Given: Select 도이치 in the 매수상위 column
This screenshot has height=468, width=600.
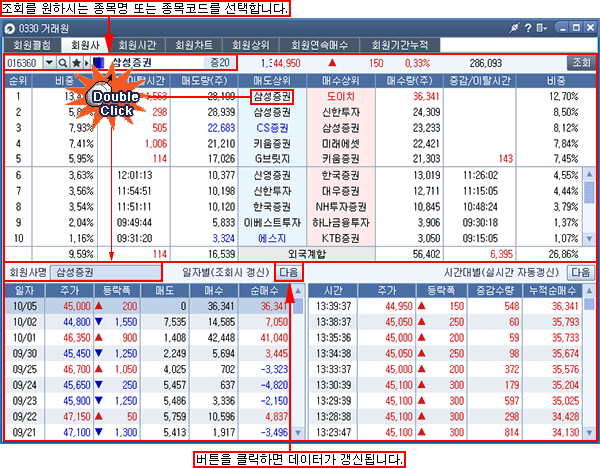Looking at the screenshot, I should [341, 96].
